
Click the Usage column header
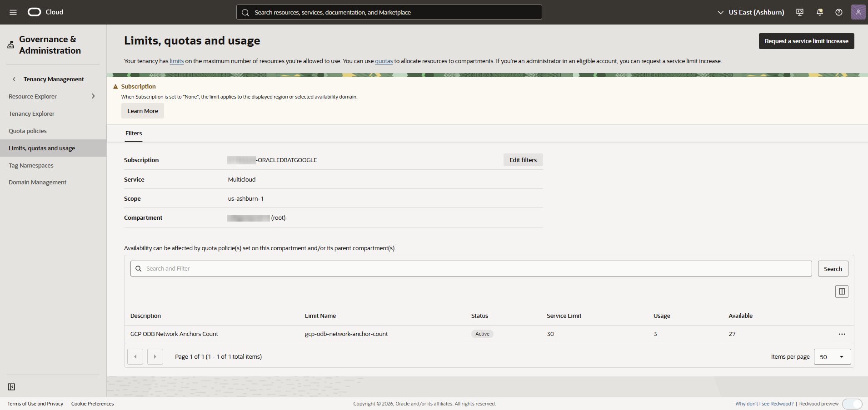coord(662,316)
